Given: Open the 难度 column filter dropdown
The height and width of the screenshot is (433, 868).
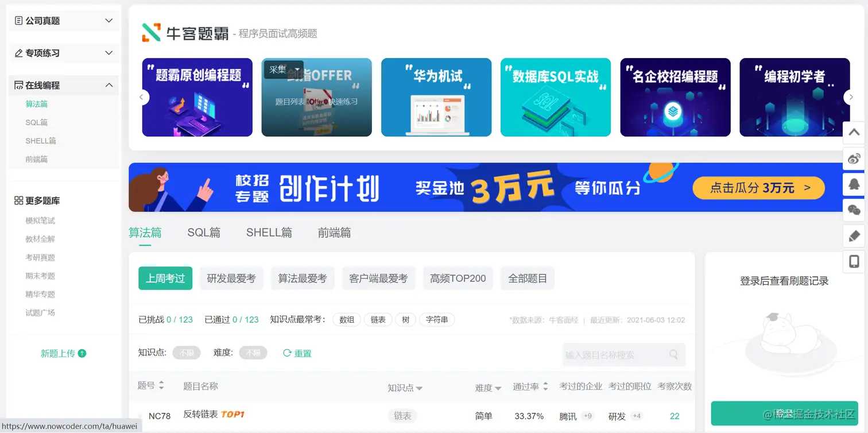Looking at the screenshot, I should 498,388.
